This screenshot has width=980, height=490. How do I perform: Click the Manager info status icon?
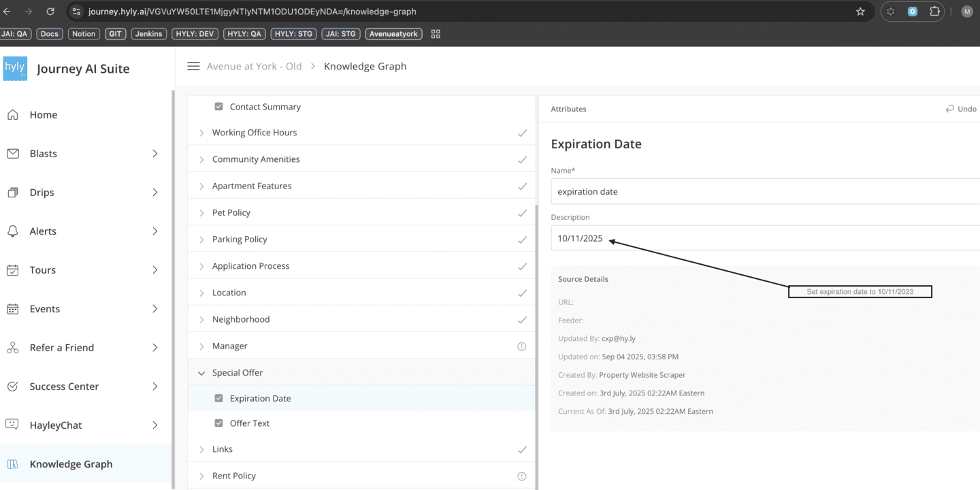pyautogui.click(x=522, y=346)
